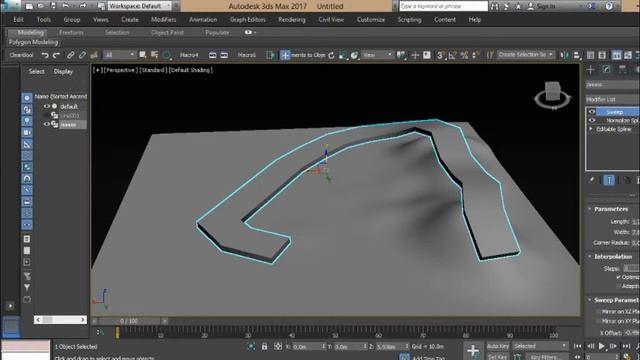Open the View reference coordinate dropdown
The width and height of the screenshot is (640, 360).
pyautogui.click(x=377, y=55)
